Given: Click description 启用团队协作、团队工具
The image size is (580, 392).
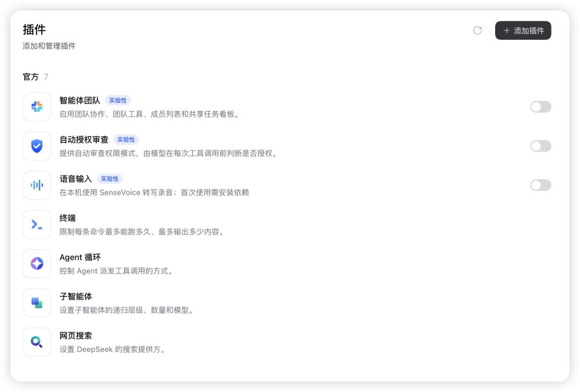Looking at the screenshot, I should pos(150,114).
